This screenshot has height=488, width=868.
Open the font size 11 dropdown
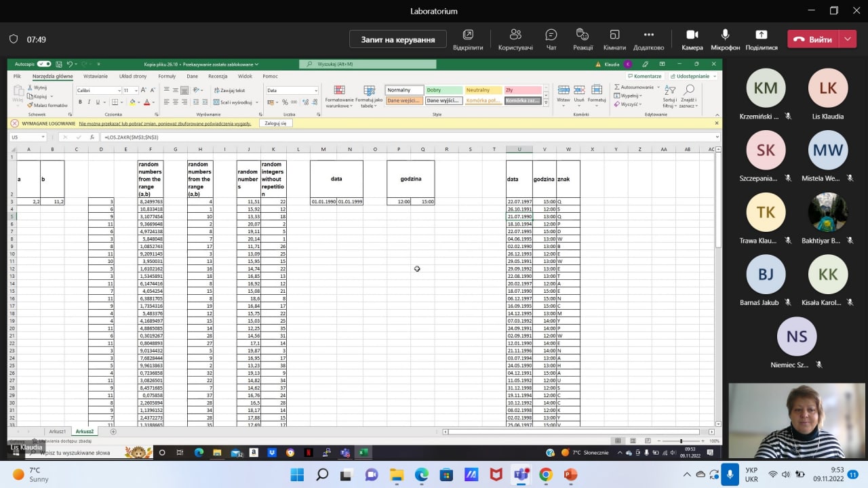136,90
